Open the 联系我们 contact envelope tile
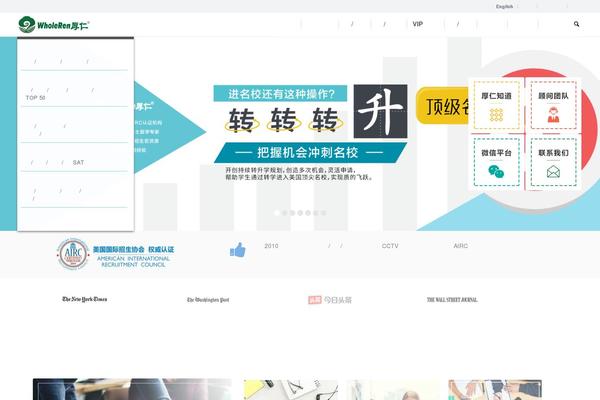 pyautogui.click(x=553, y=162)
